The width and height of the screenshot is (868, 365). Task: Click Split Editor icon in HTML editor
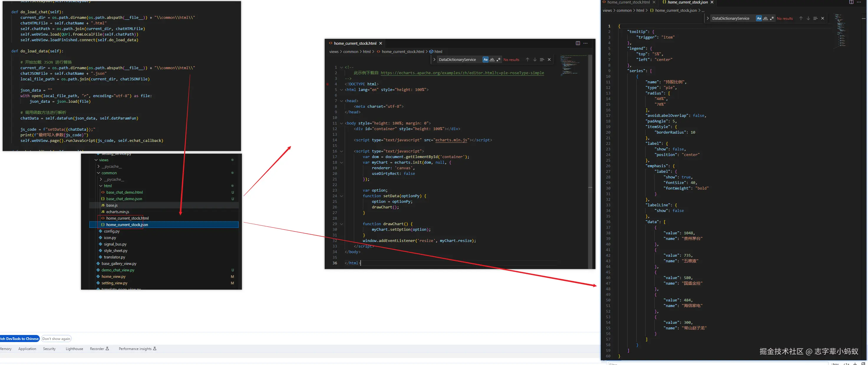click(x=577, y=43)
